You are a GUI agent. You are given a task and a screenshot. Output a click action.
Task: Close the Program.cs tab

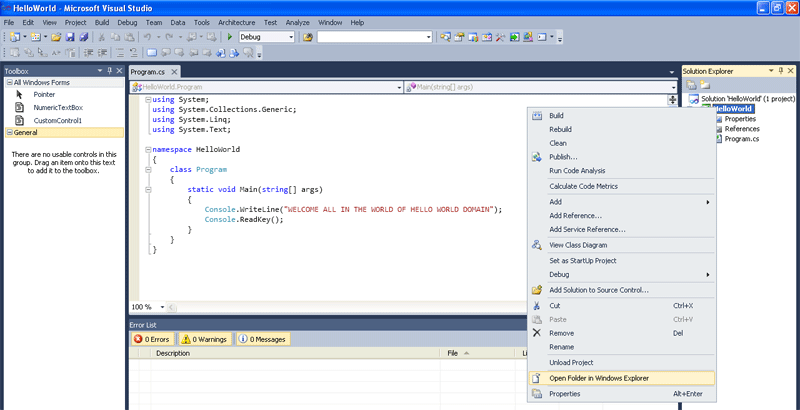[173, 72]
